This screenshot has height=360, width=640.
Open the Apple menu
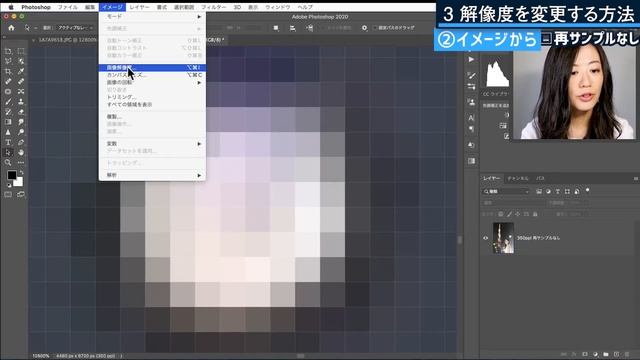11,7
